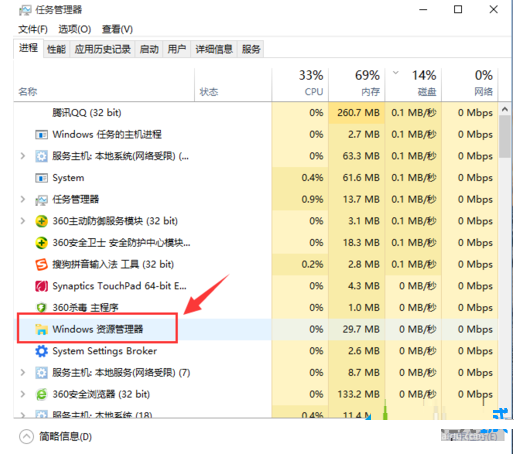The width and height of the screenshot is (515, 455).
Task: Click the 133.2 MB memory value
Action: [x=358, y=394]
